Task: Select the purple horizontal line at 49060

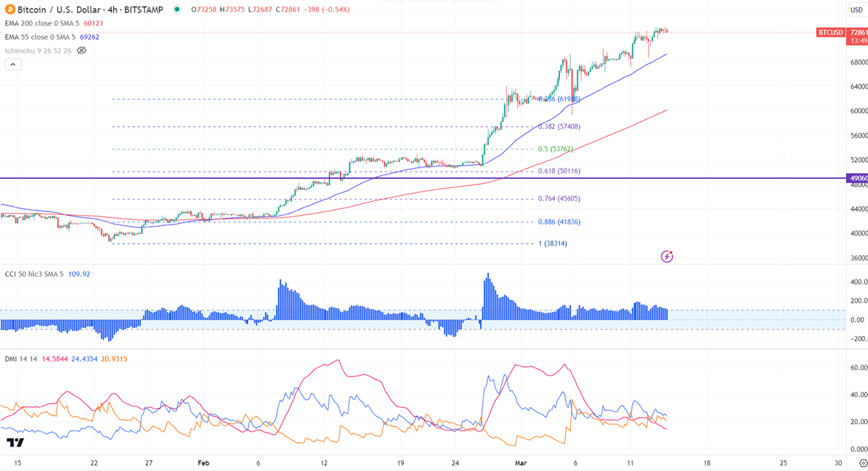Action: [x=423, y=178]
